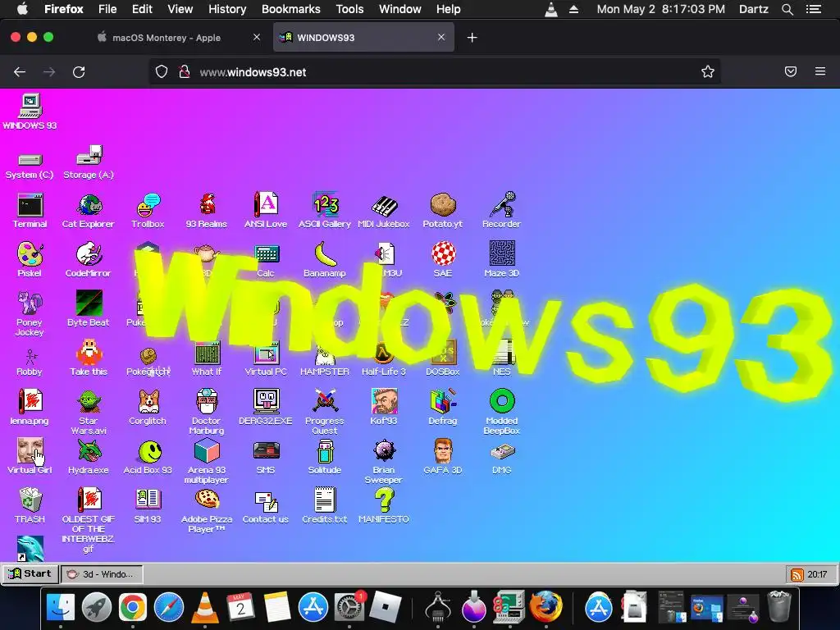
Task: Open a new Firefox tab
Action: (x=472, y=38)
